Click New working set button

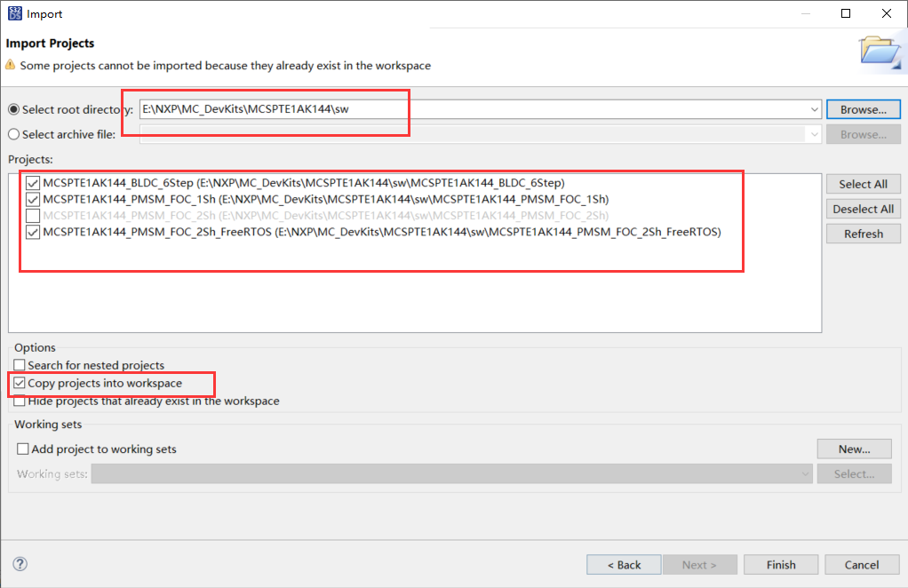[854, 449]
